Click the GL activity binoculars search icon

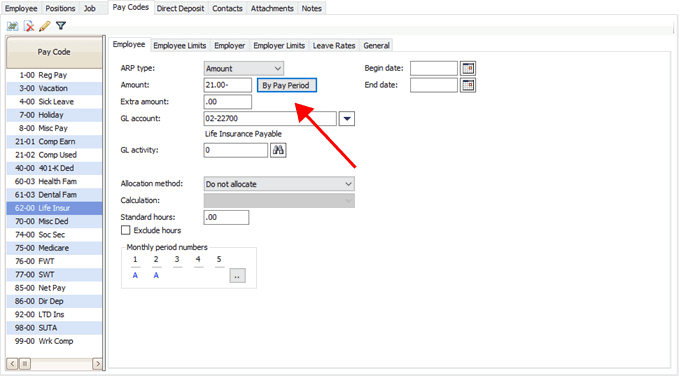(x=278, y=150)
